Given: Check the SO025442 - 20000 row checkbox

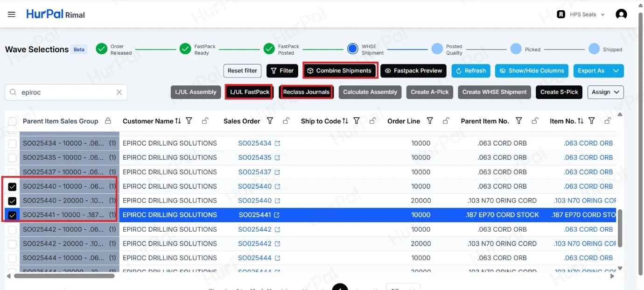Looking at the screenshot, I should coord(12,244).
